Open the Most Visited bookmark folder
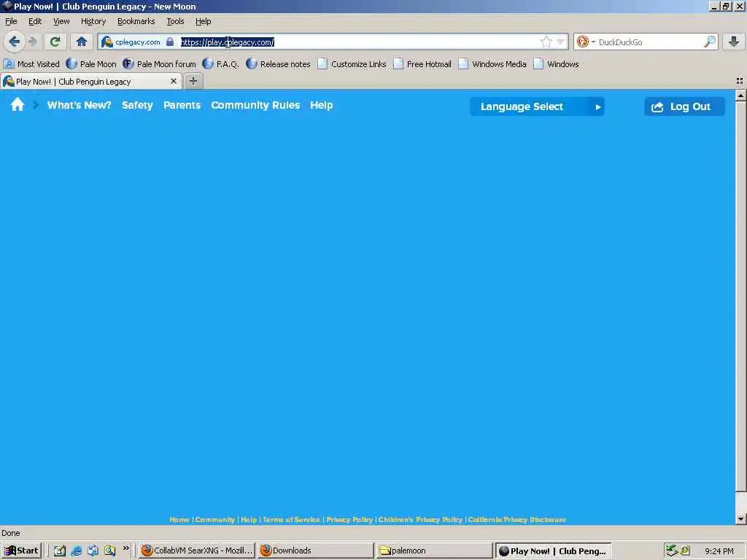Screen dimensions: 747x560 point(31,64)
